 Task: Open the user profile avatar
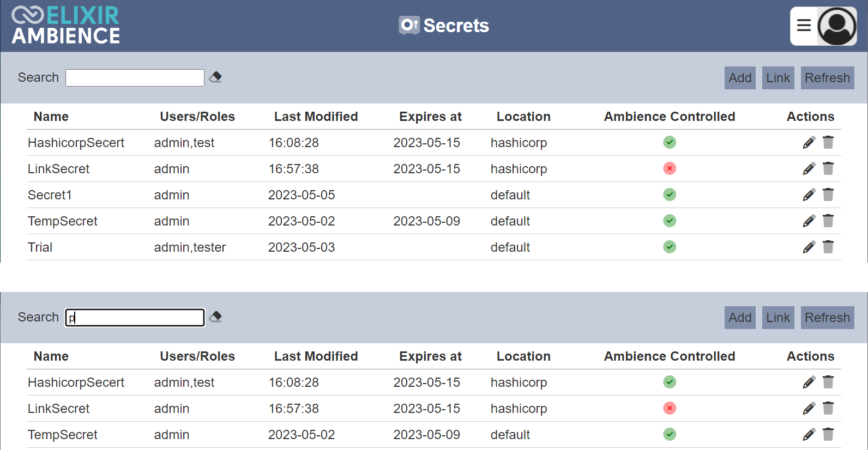[x=837, y=26]
